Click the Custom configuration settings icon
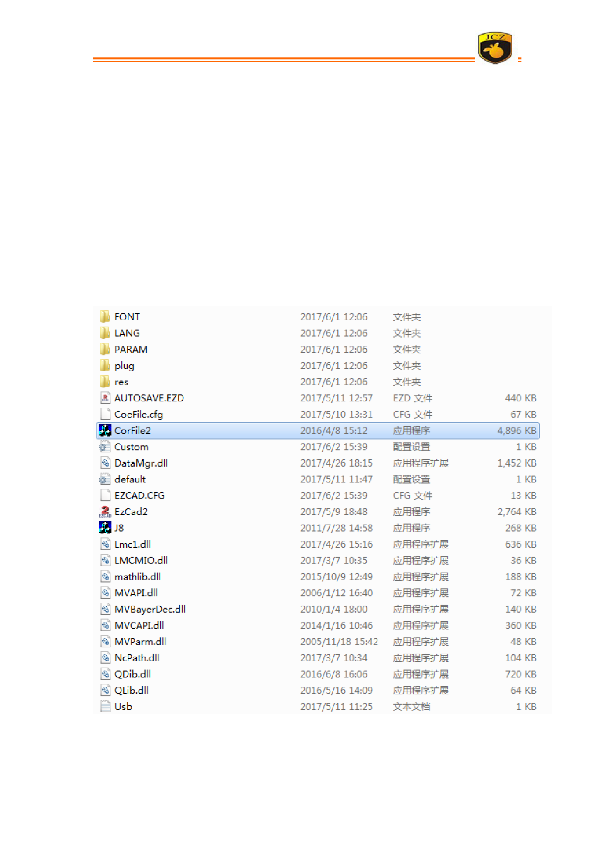Screen dimensions: 614x868 point(104,447)
